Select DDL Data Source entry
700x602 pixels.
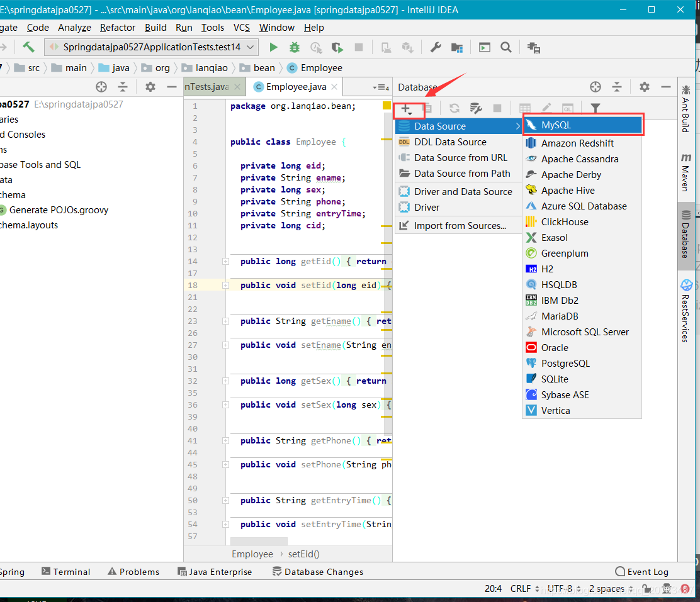459,142
